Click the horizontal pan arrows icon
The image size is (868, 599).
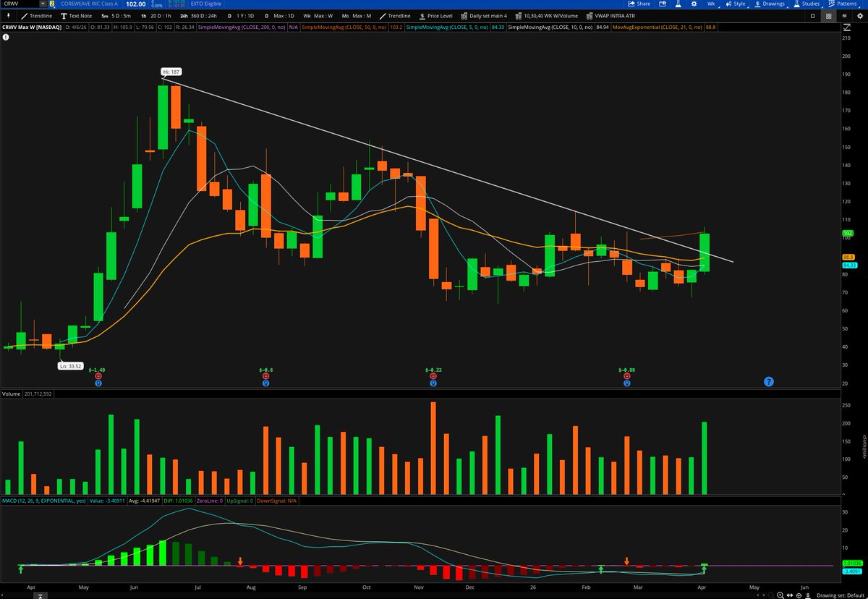pyautogui.click(x=790, y=595)
